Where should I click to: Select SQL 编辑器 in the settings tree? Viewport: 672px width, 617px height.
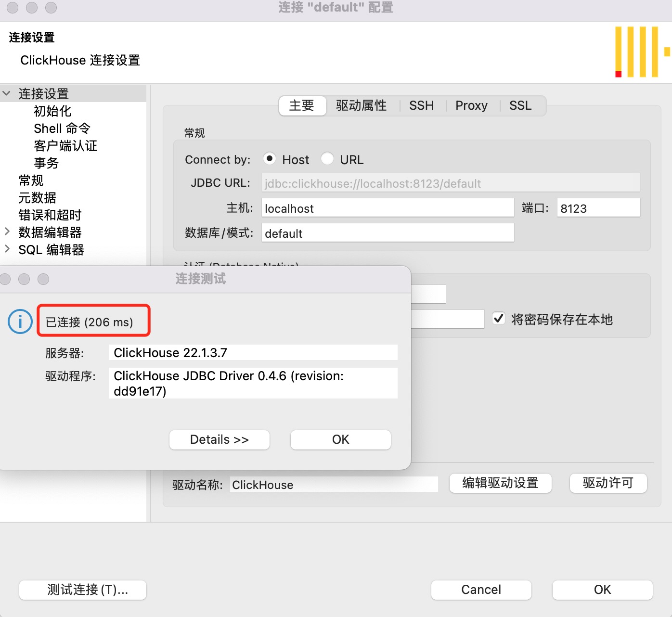tap(51, 250)
